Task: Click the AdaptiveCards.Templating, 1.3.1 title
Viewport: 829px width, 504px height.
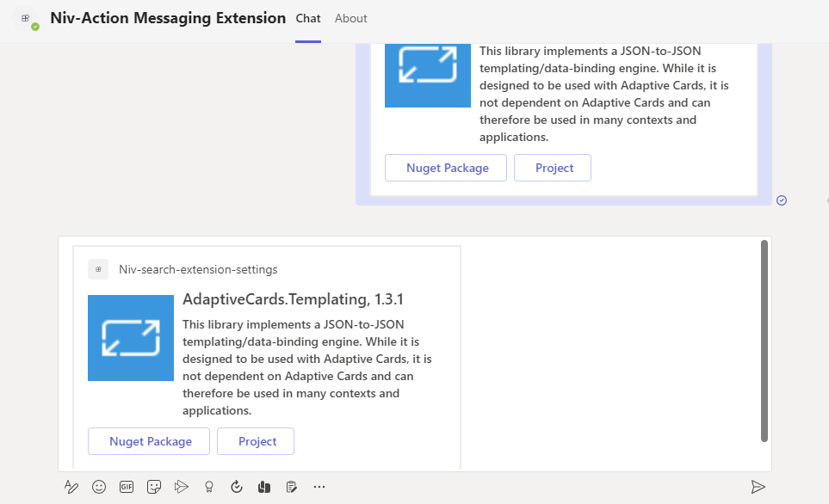Action: pos(293,299)
